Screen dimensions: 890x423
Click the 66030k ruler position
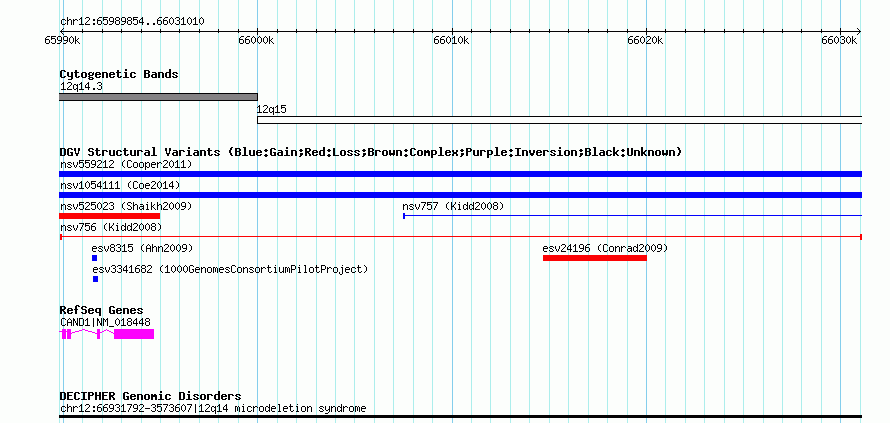[x=839, y=40]
